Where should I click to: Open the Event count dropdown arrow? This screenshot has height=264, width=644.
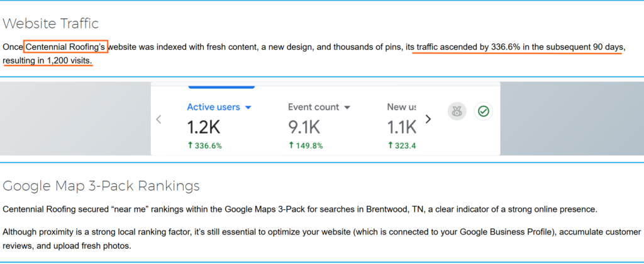pos(347,108)
